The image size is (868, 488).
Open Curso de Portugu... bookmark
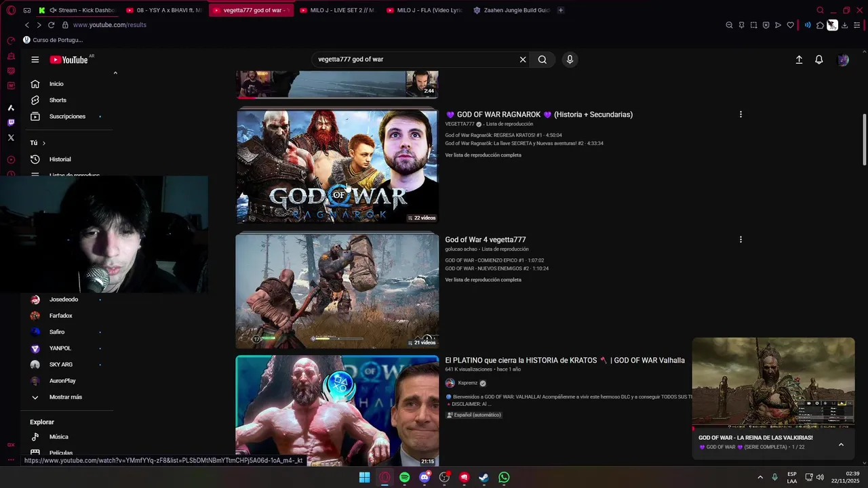[52, 40]
